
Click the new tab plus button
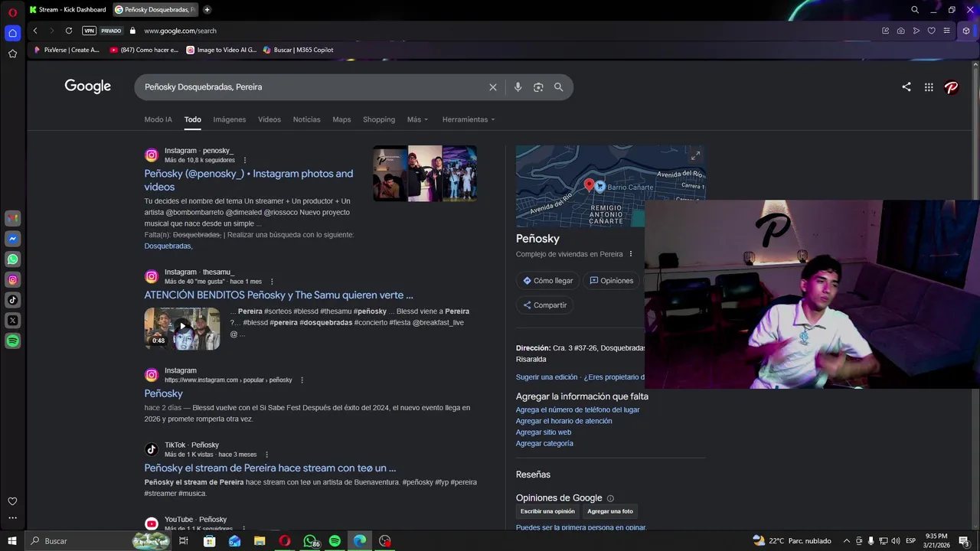point(207,10)
